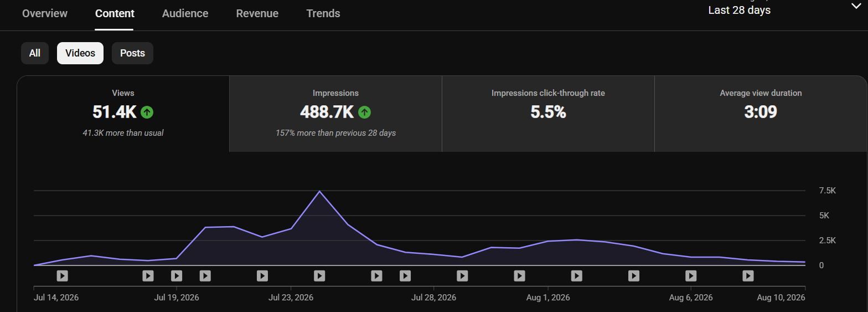Select the All filter chip
This screenshot has width=868, height=312.
(35, 53)
